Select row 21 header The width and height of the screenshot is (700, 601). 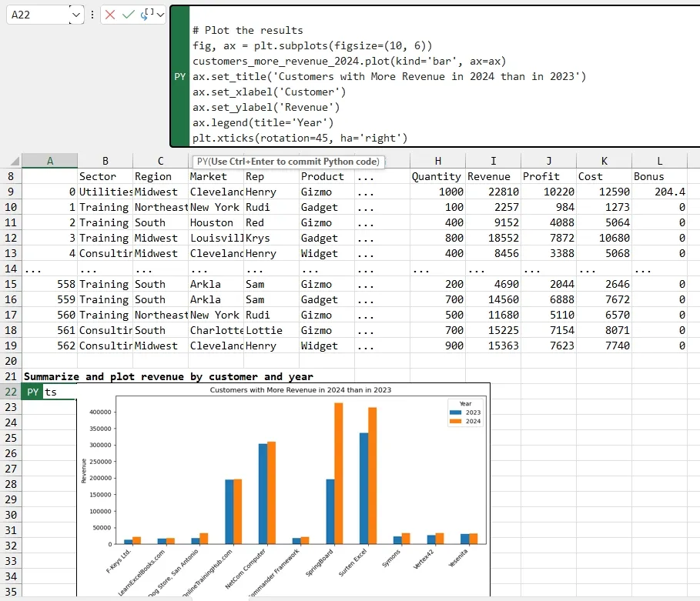[x=11, y=376]
